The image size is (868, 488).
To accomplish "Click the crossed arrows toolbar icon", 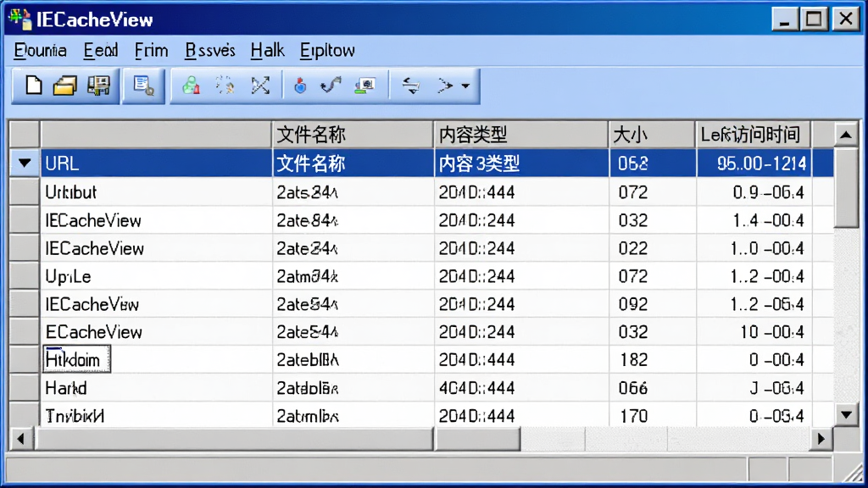I will [x=260, y=86].
